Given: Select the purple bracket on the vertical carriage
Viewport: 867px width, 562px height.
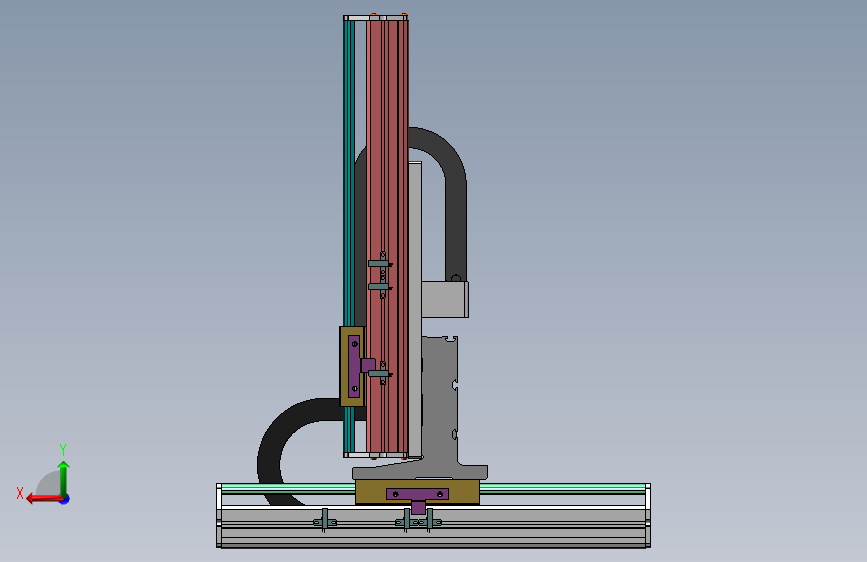Looking at the screenshot, I should click(x=354, y=366).
